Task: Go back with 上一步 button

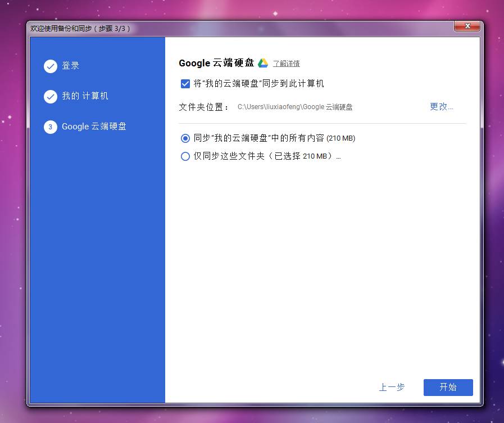Action: [392, 387]
